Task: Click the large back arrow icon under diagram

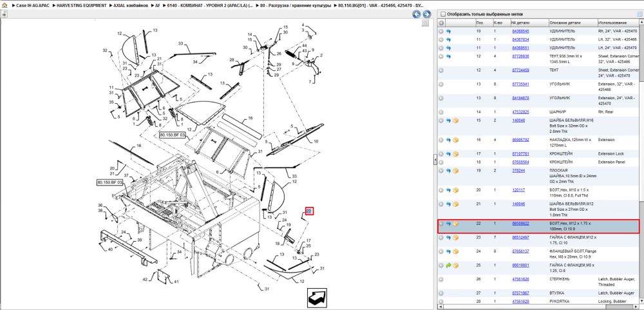Action: coord(317,297)
